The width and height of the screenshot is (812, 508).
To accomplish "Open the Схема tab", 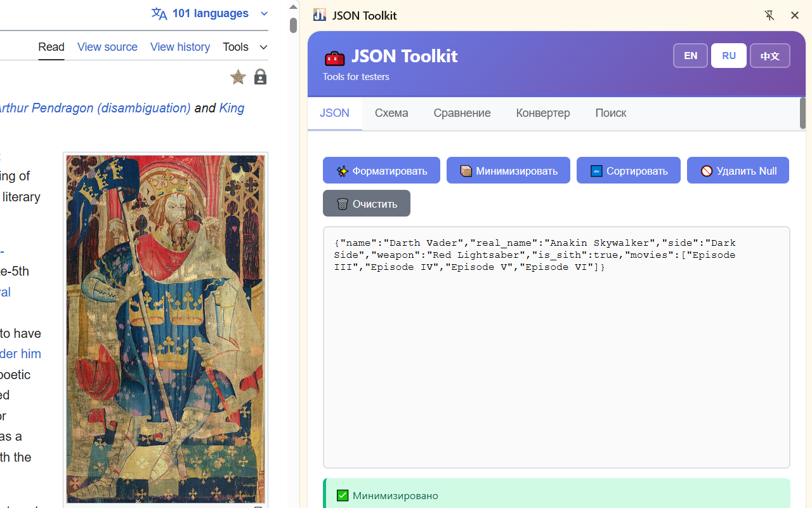I will [x=391, y=113].
